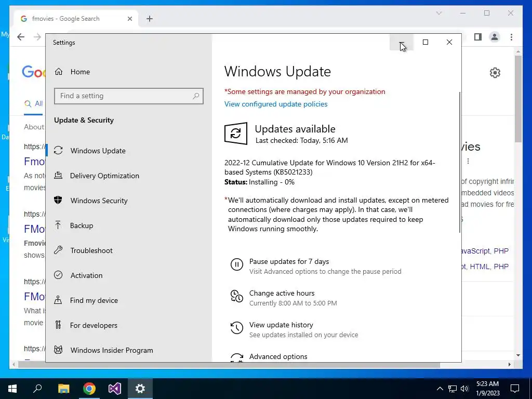Open a new tab in Chrome
Screen dimensions: 532x399
pyautogui.click(x=150, y=19)
